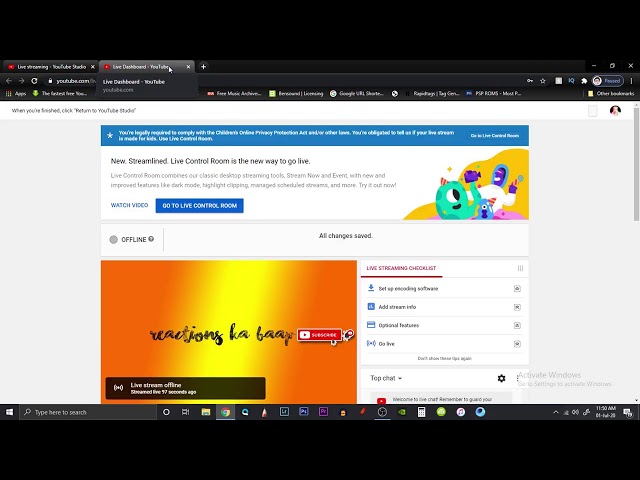This screenshot has height=480, width=640.
Task: Open the live chat three-dot menu
Action: [x=518, y=378]
